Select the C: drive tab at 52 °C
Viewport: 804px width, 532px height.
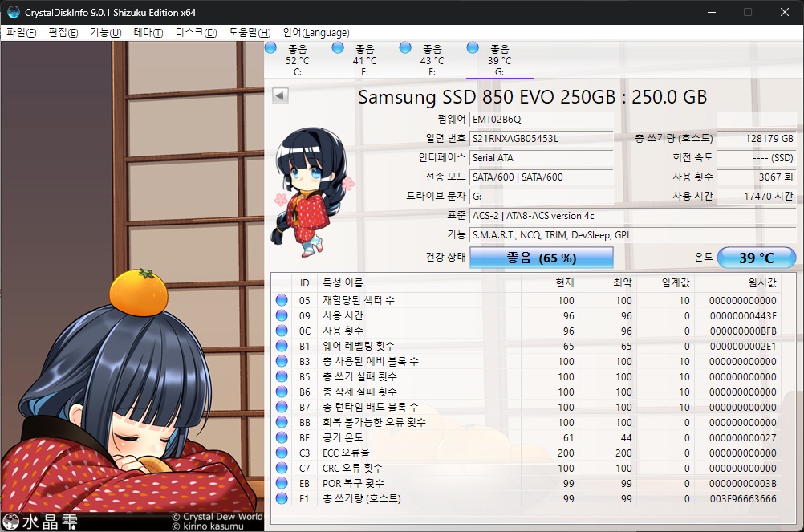[298, 60]
